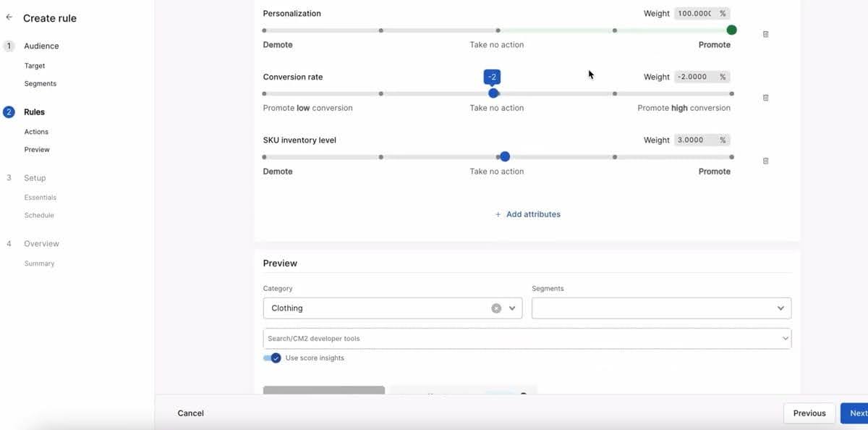
Task: Click Demote end of Personalization slider
Action: pyautogui.click(x=264, y=30)
